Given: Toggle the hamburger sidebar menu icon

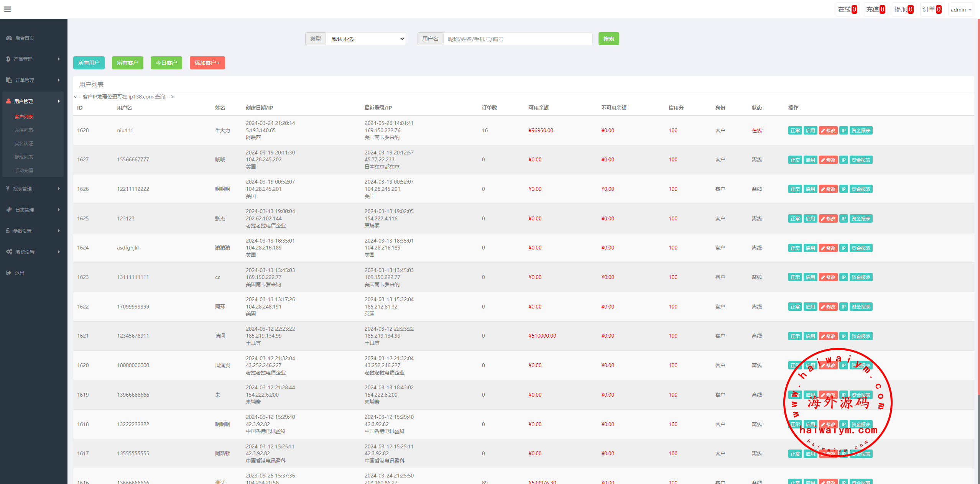Looking at the screenshot, I should point(7,9).
